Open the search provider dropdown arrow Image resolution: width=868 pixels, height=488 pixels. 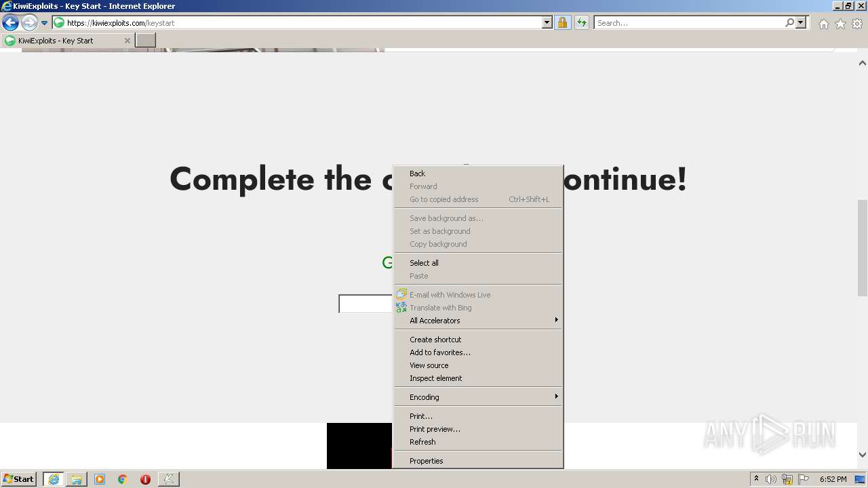(801, 23)
